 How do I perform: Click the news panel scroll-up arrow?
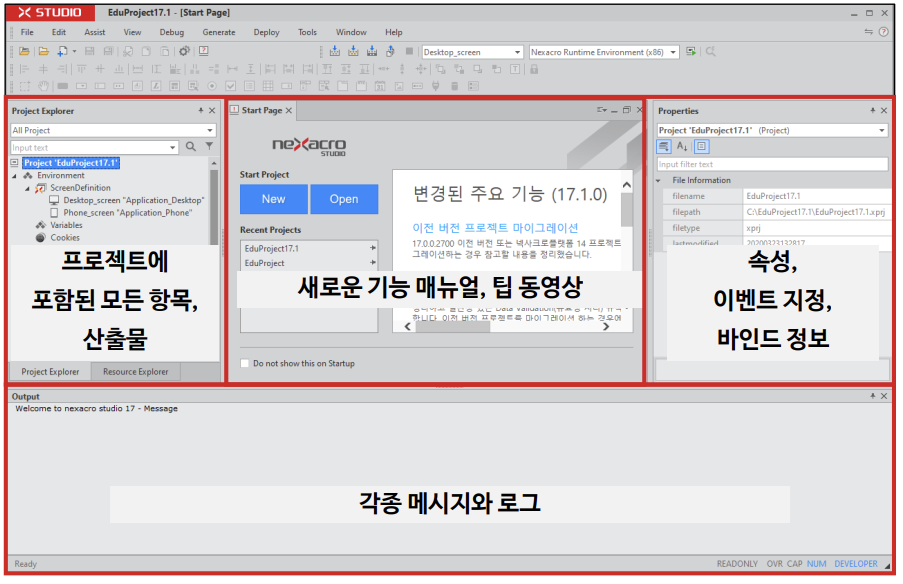627,185
